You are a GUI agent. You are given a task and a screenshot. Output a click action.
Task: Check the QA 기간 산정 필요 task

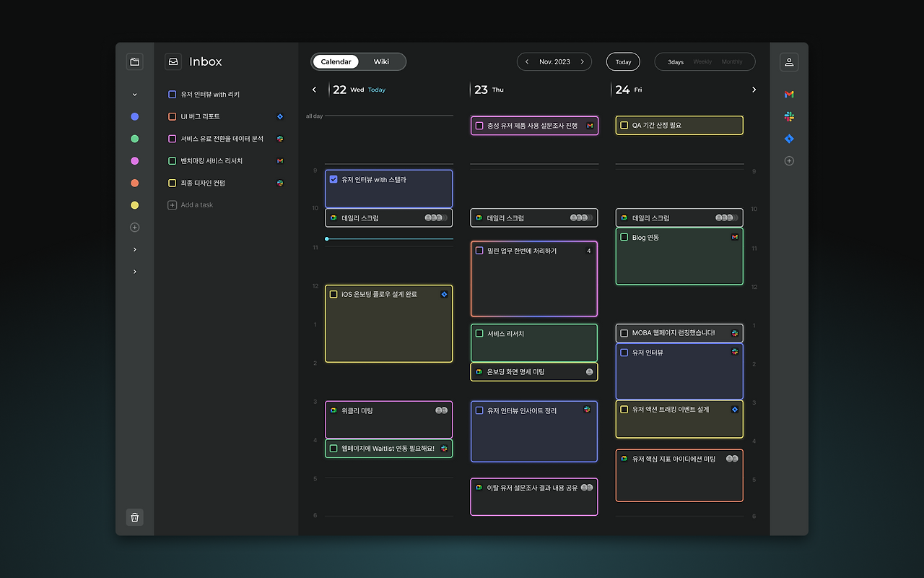pyautogui.click(x=624, y=125)
